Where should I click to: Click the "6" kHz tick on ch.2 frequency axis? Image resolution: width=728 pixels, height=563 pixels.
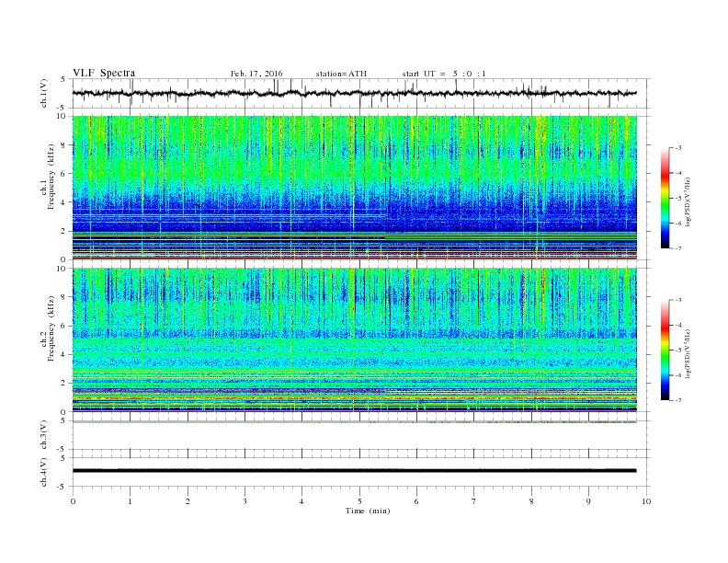point(64,326)
